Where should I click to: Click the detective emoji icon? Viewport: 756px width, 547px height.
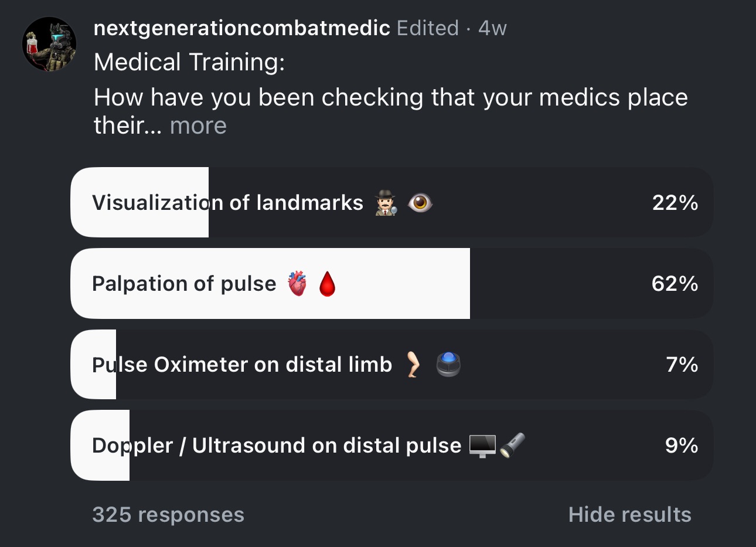(386, 203)
